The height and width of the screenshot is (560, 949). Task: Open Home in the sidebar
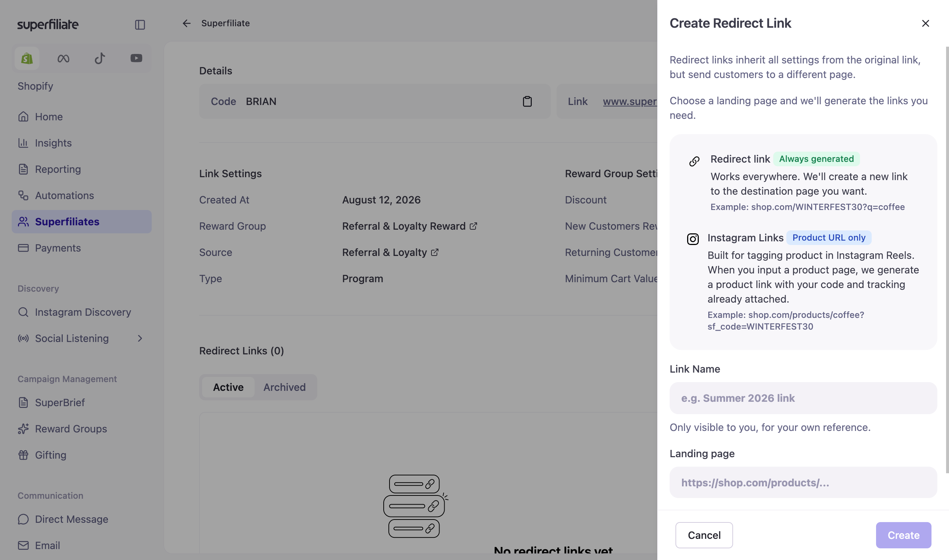[82, 117]
